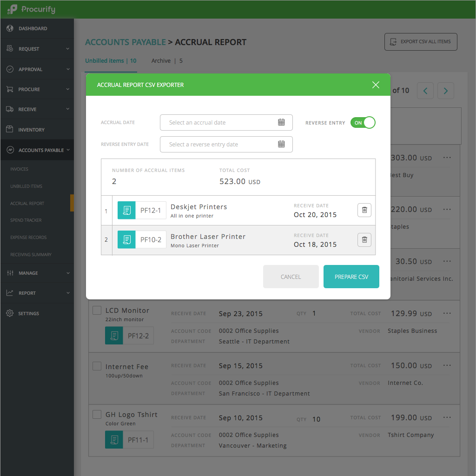Go to the next page arrow
This screenshot has width=476, height=476.
pos(446,91)
